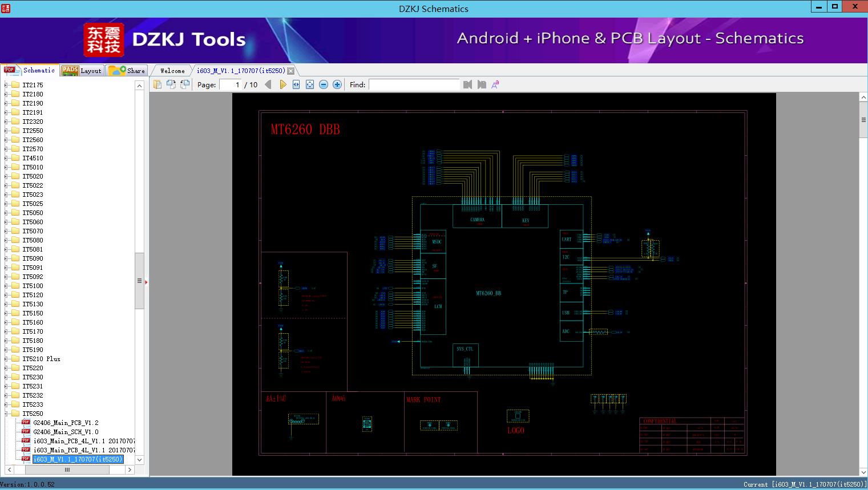Open the Welcome document tab
This screenshot has height=490, width=868.
point(172,71)
